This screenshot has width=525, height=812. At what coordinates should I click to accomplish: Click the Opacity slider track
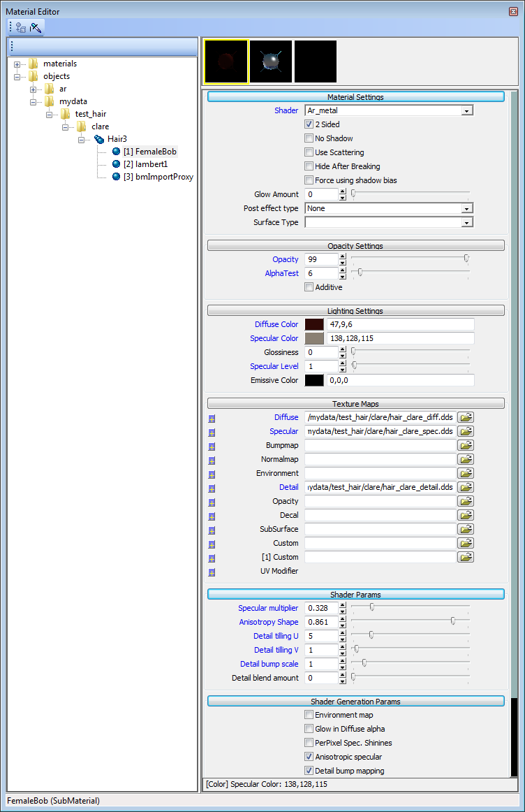click(x=411, y=259)
